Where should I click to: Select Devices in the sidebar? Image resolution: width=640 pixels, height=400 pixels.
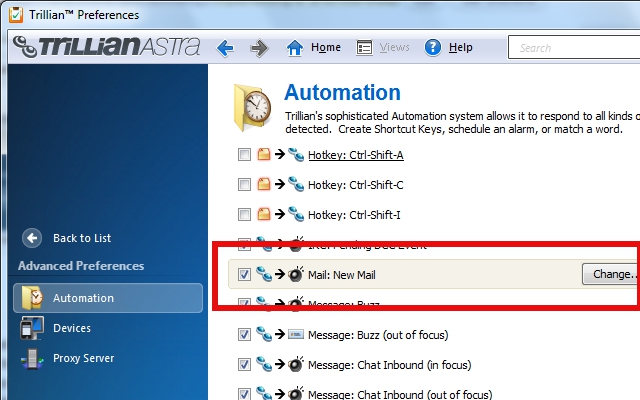point(71,328)
